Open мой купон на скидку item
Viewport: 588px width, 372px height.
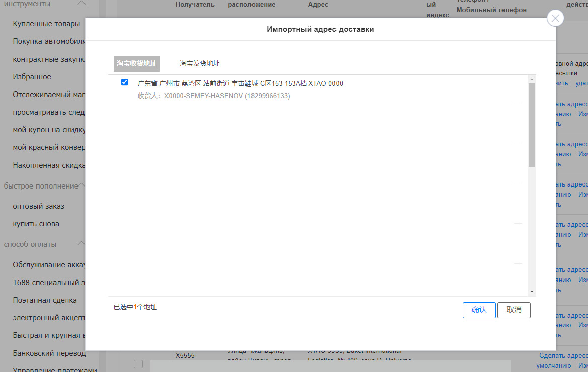pos(49,130)
